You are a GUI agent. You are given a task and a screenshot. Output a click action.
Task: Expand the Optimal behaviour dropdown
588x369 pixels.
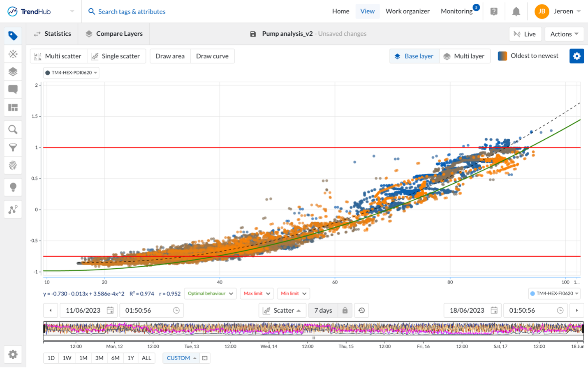pos(211,293)
